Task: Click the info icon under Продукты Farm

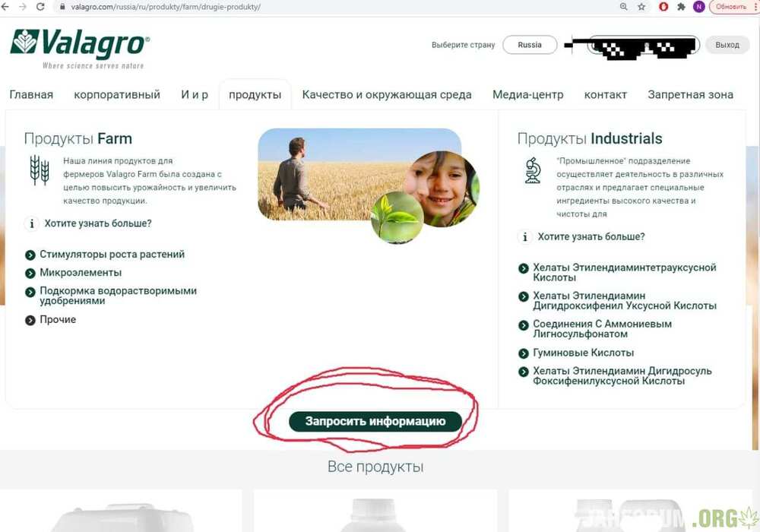Action: [x=32, y=223]
